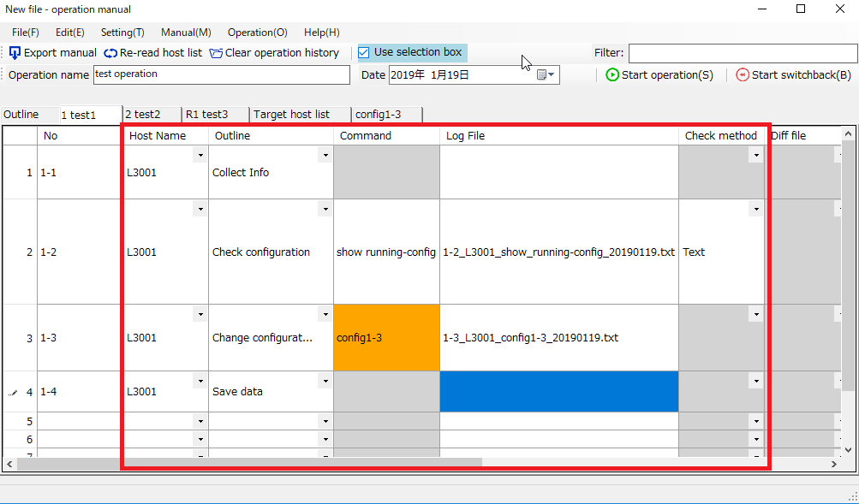Switch to the Target host list tab

pyautogui.click(x=291, y=115)
